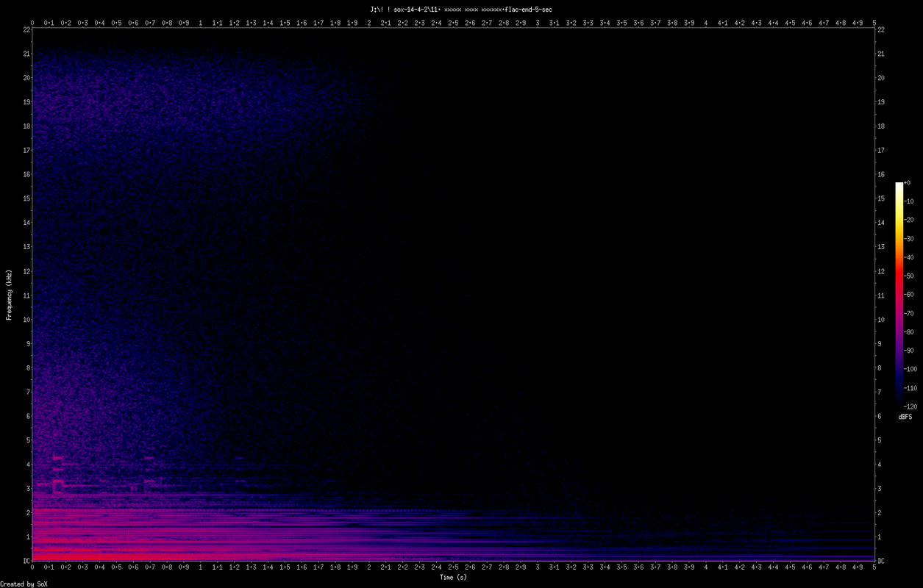Click '1·5' on the top time axis
Viewport: 923px width, 588px height.
tap(285, 23)
